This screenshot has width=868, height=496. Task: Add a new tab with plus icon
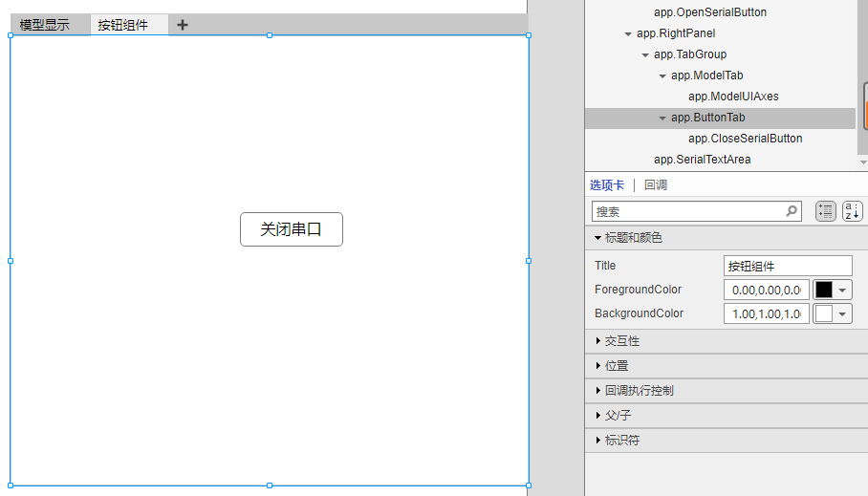[183, 25]
